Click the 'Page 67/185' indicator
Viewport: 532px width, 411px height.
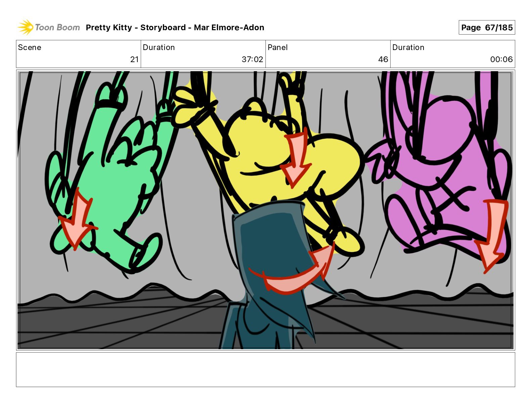pos(487,28)
